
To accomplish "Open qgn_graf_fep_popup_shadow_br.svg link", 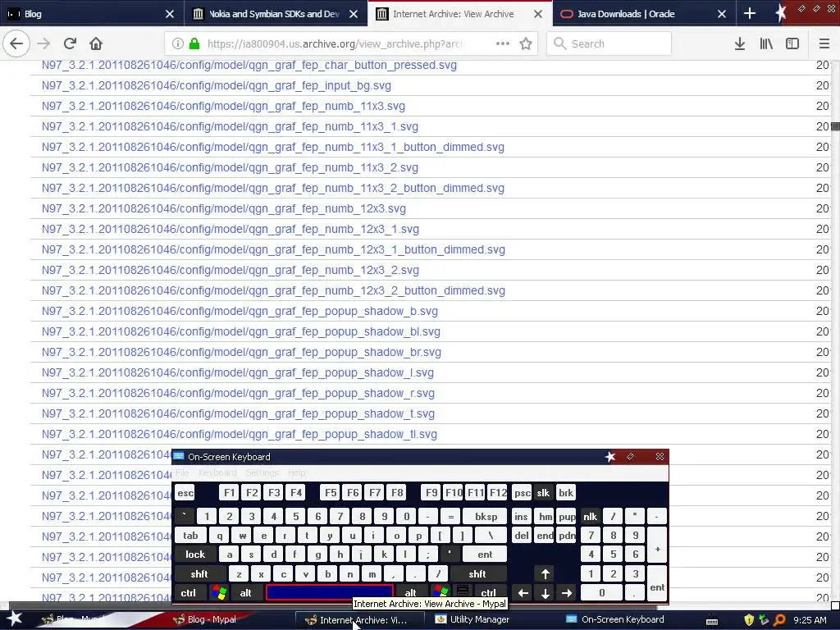I will pos(242,353).
